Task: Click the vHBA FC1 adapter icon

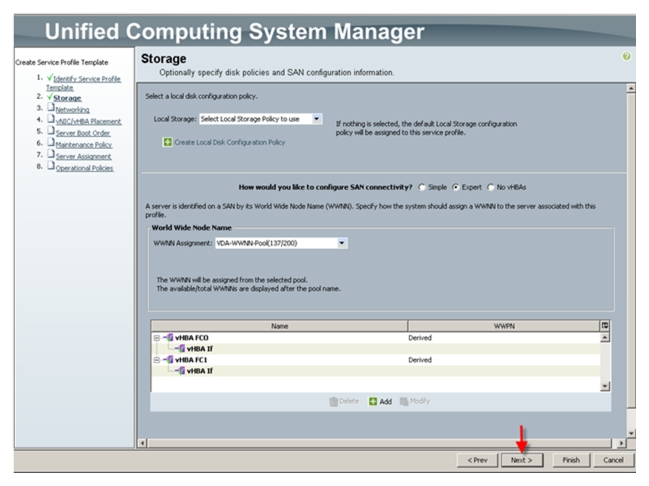Action: click(169, 360)
